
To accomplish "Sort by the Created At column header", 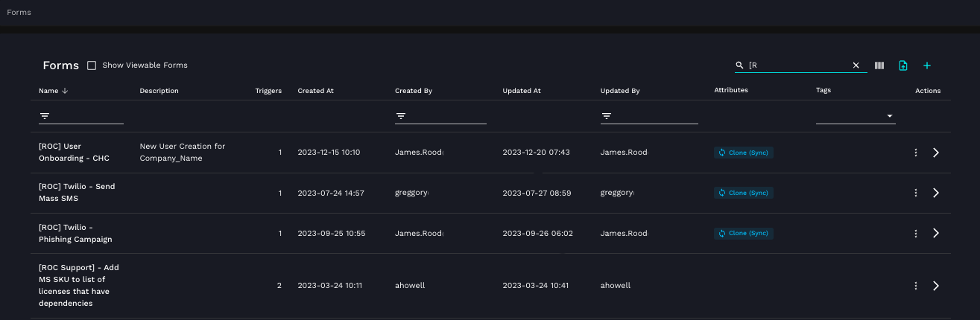I will click(x=315, y=91).
